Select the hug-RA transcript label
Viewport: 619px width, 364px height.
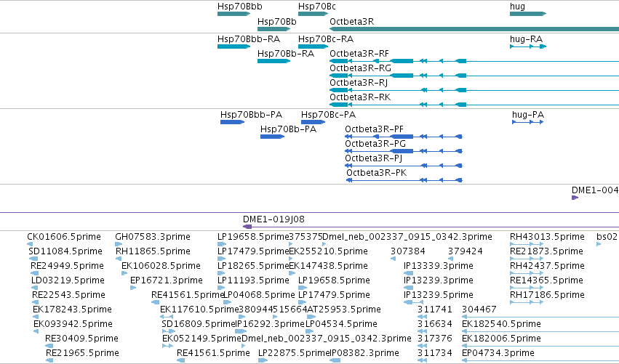(526, 39)
